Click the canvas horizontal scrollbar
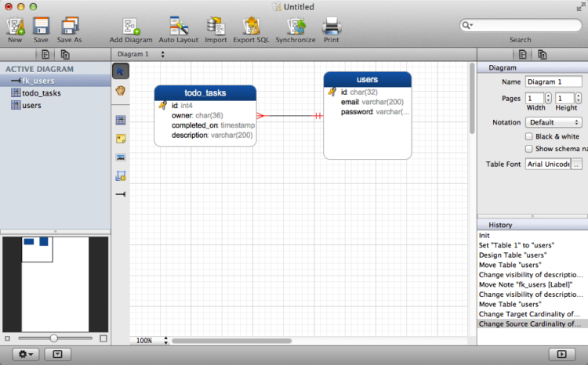588x365 pixels. click(x=232, y=341)
